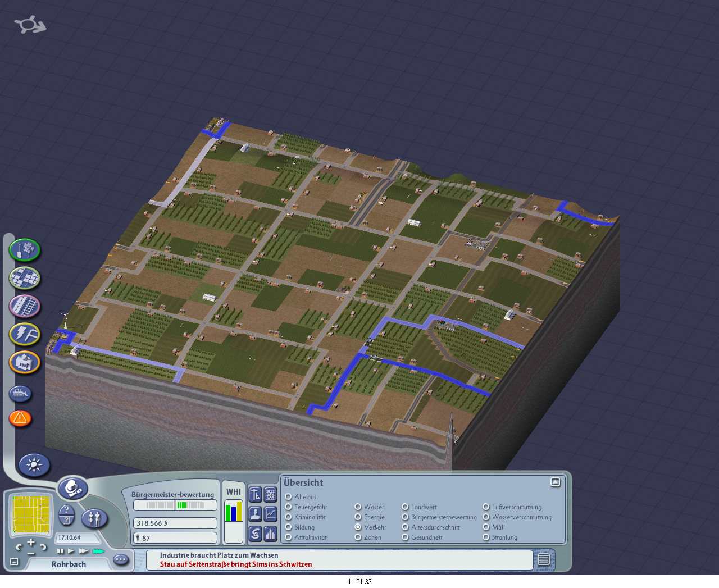
Task: Open the budget panel icon
Action: pos(255,494)
